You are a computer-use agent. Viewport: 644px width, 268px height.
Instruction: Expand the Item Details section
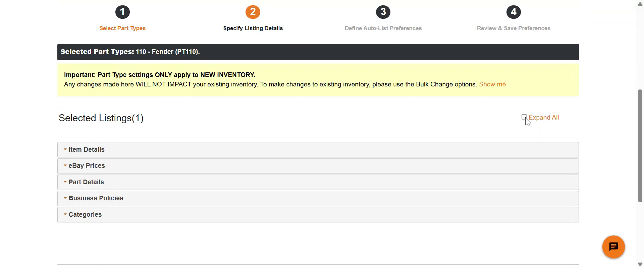tap(87, 150)
